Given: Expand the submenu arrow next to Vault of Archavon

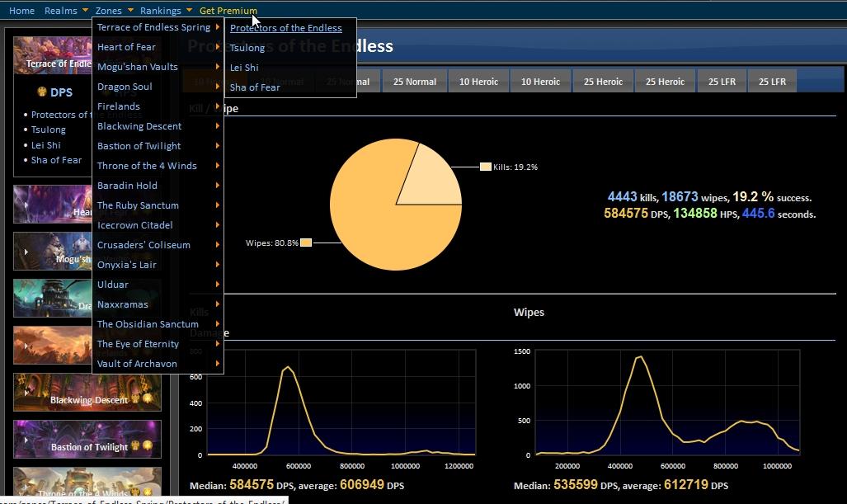Looking at the screenshot, I should (217, 364).
